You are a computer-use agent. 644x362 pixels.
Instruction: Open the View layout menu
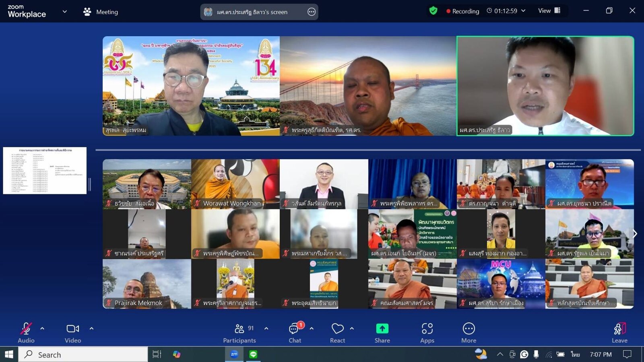[549, 11]
